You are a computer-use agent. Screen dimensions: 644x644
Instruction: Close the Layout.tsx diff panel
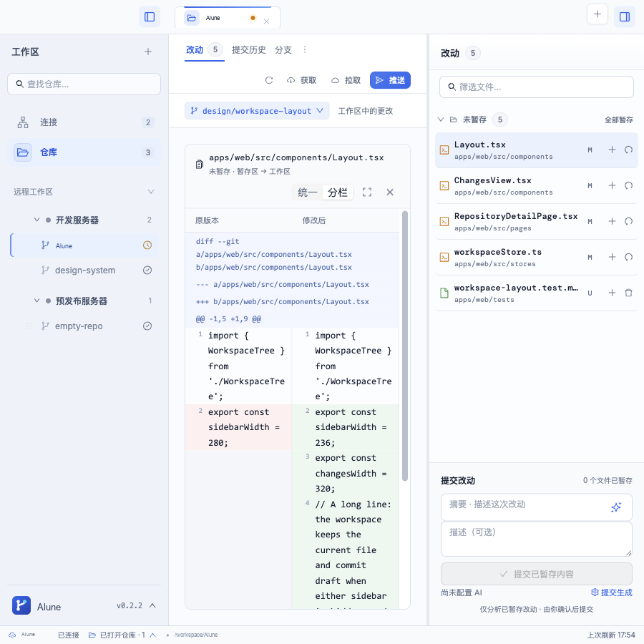click(390, 192)
